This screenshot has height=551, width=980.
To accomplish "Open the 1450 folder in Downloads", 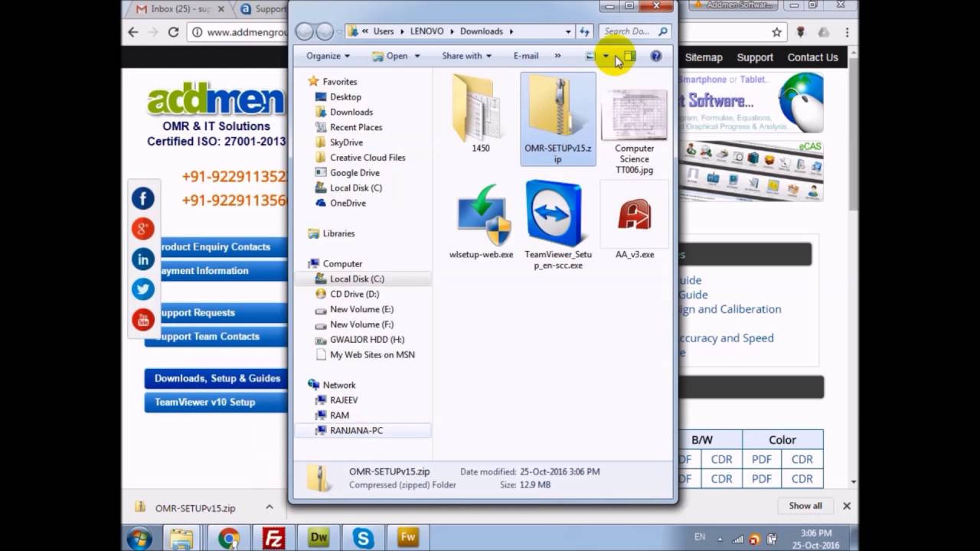I will pyautogui.click(x=480, y=112).
